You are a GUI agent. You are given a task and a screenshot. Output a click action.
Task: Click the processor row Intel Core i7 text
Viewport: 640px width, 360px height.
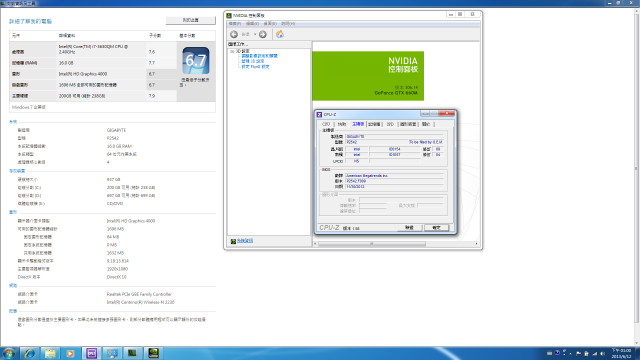(93, 49)
